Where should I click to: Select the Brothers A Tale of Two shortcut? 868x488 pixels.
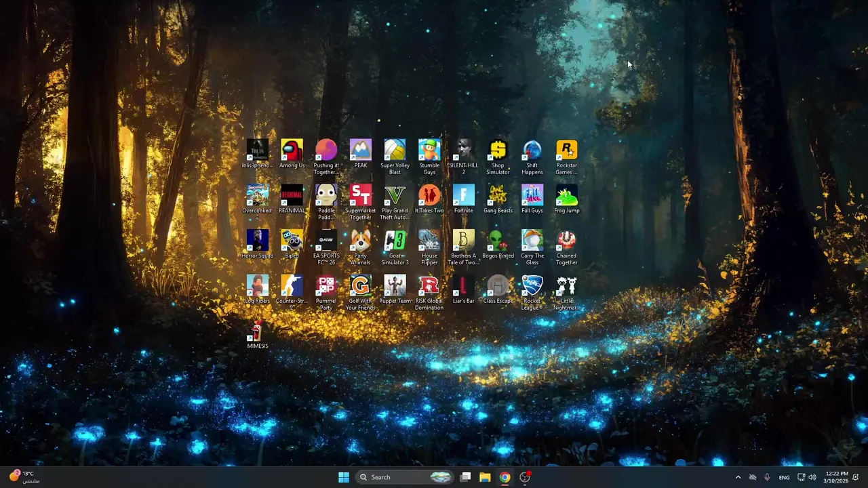464,247
